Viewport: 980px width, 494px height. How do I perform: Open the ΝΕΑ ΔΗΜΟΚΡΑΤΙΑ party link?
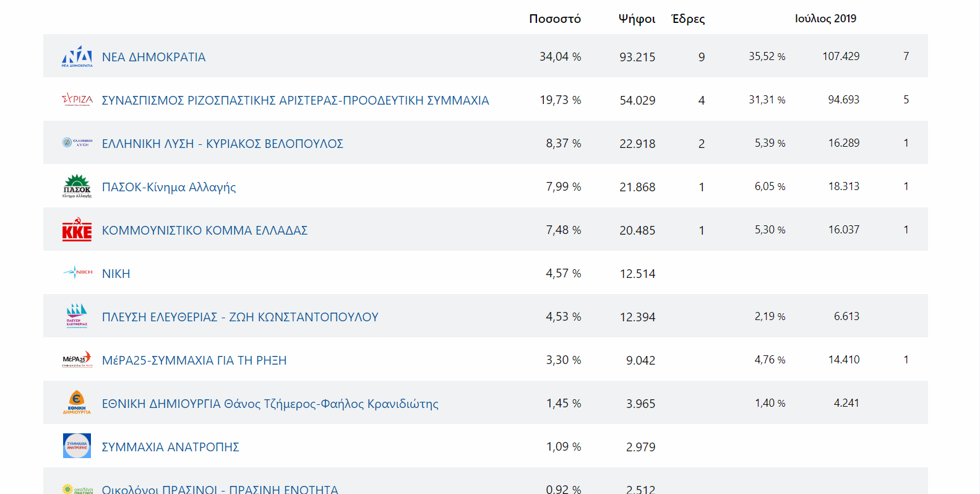click(153, 57)
